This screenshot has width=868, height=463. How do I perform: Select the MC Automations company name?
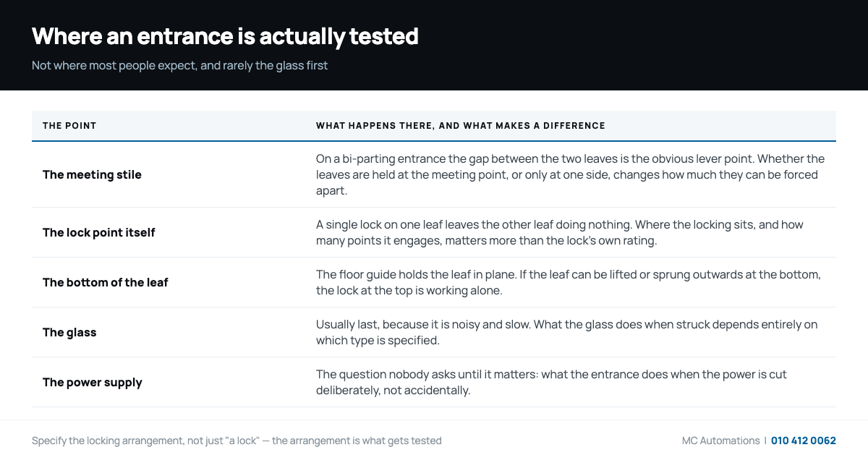[720, 441]
